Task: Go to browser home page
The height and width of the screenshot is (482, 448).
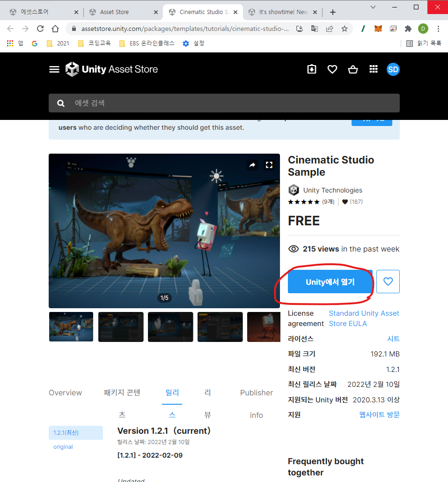Action: [x=55, y=29]
